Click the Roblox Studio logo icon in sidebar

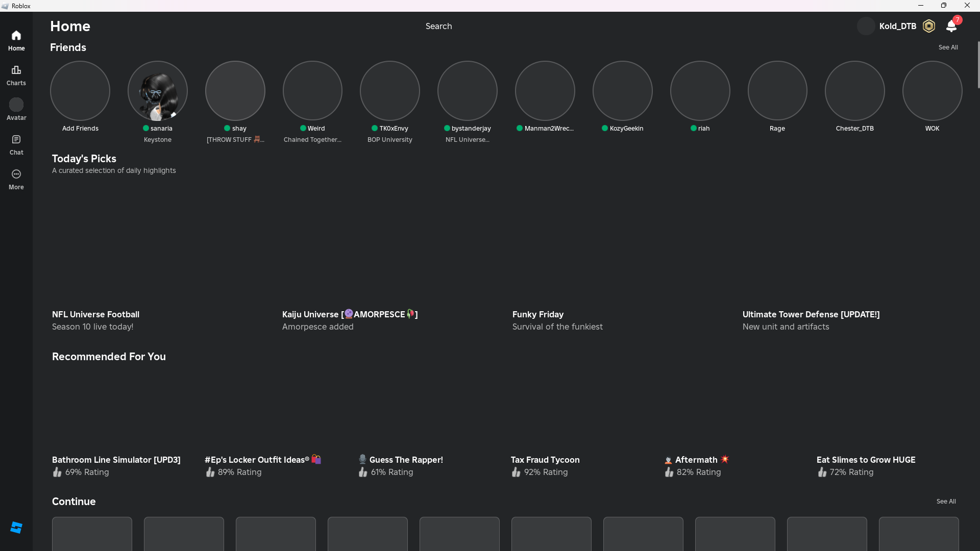pyautogui.click(x=16, y=528)
